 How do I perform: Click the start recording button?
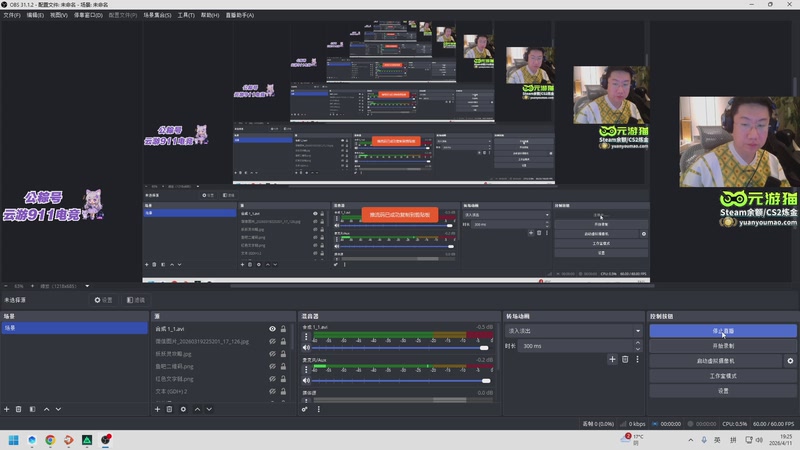723,346
